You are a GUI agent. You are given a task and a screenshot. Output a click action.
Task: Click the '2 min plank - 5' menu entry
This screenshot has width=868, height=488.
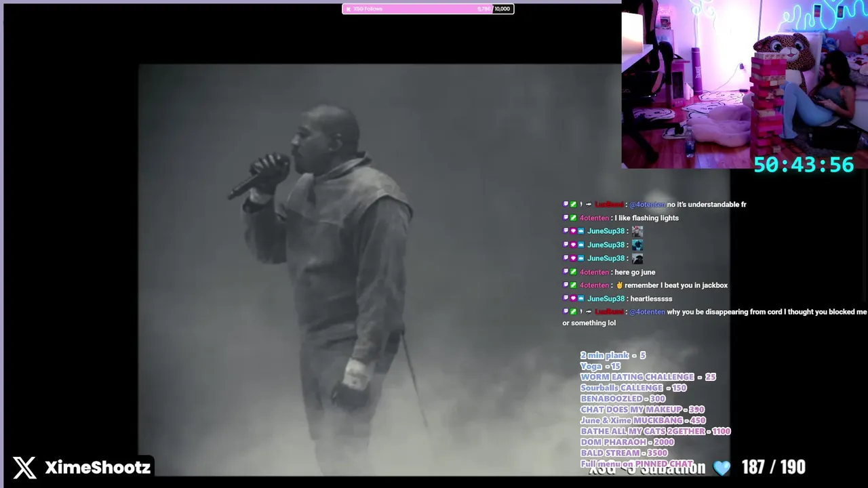613,355
